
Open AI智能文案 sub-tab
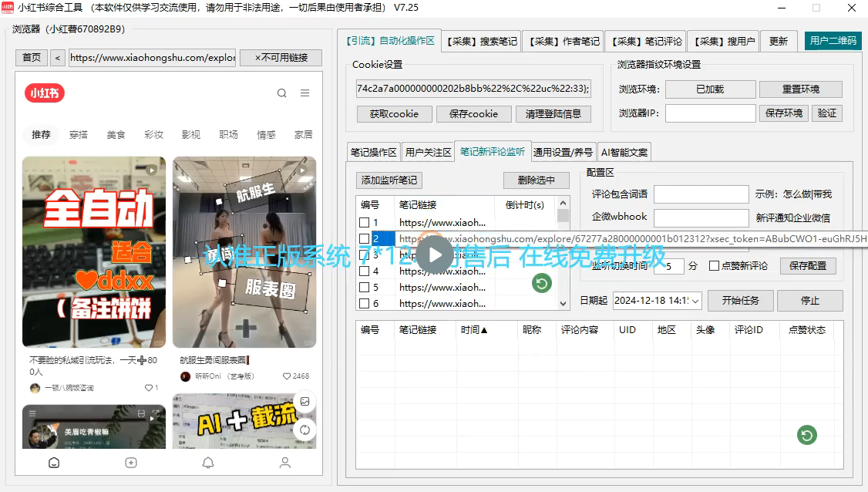[x=624, y=153]
